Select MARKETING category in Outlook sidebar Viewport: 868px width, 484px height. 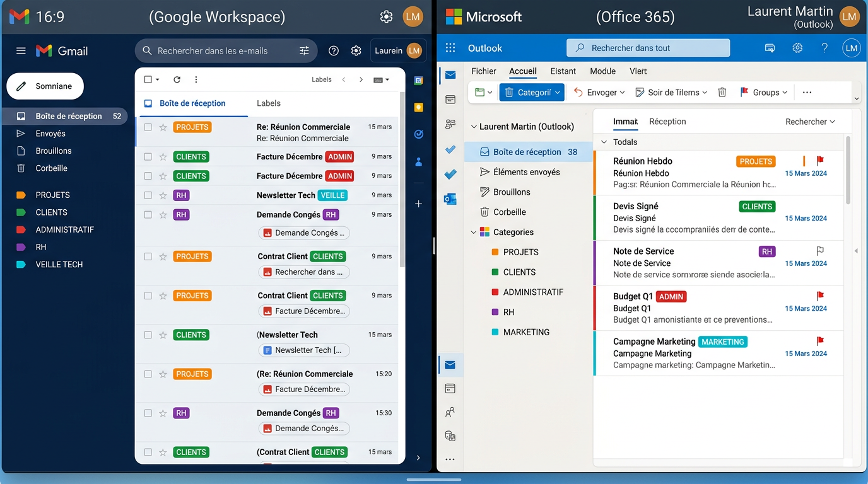click(x=526, y=332)
